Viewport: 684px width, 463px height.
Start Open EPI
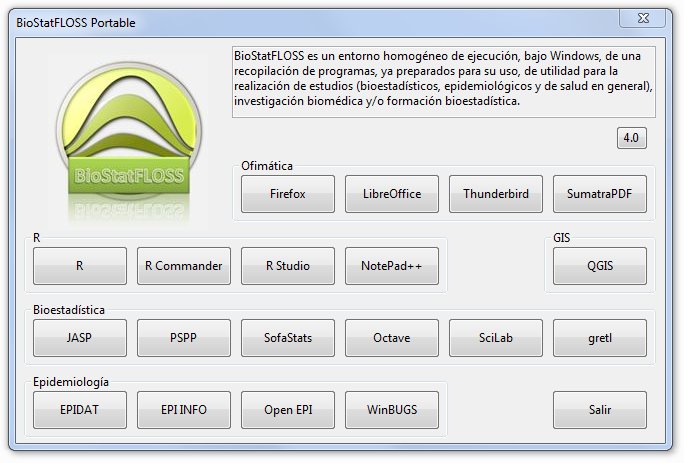(288, 410)
